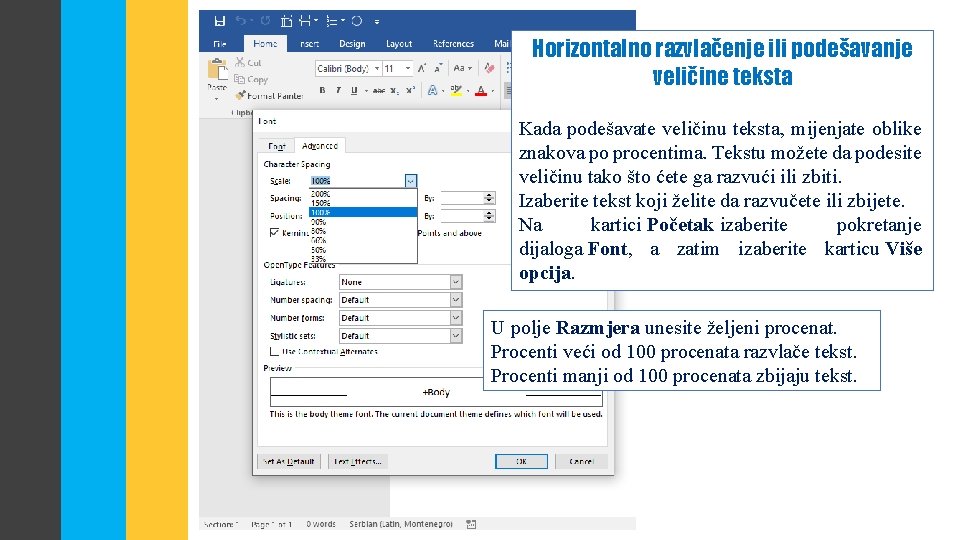Switch to the Design ribbon tab
Viewport: 960px width, 540px height.
352,43
